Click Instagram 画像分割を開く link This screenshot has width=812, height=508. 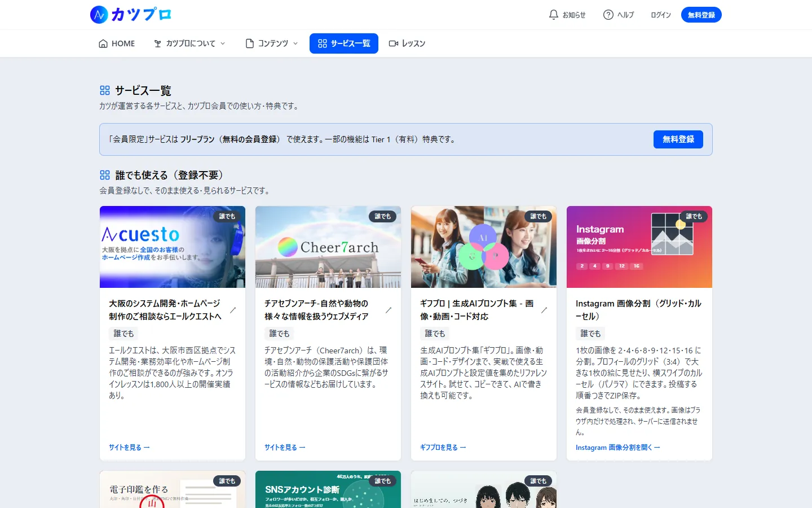(x=618, y=447)
